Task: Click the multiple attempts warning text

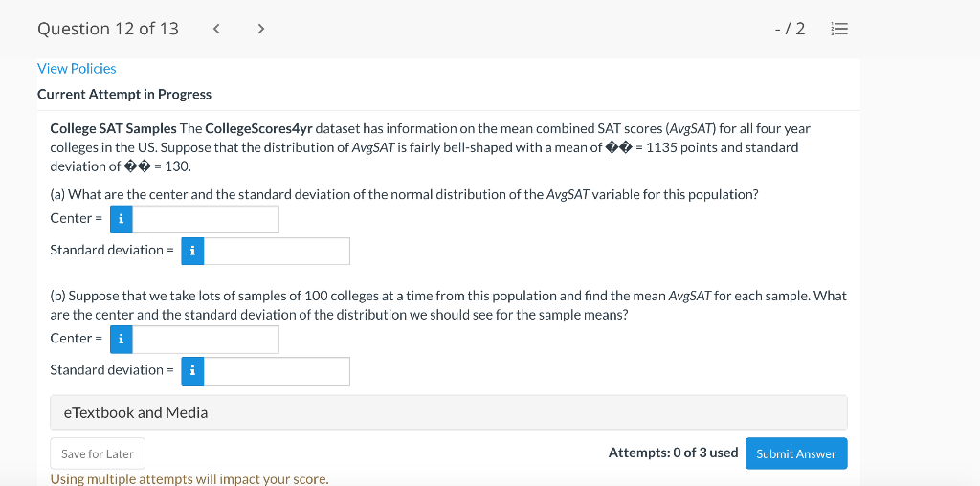Action: 189,478
